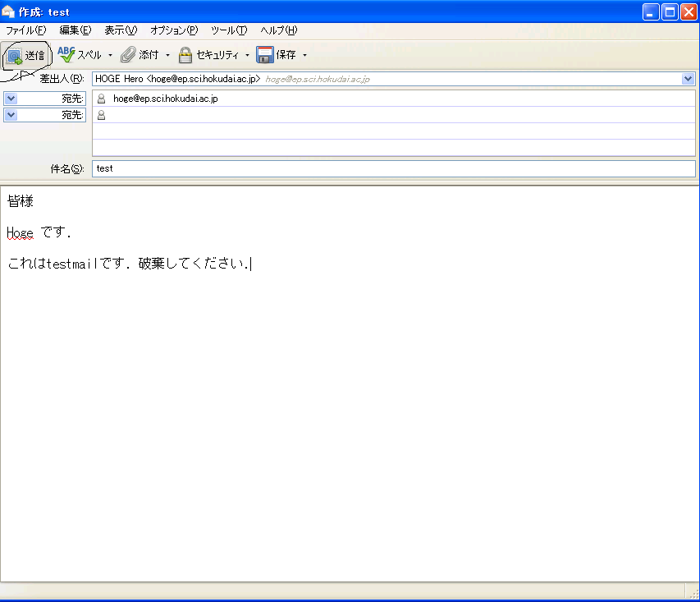The height and width of the screenshot is (602, 700).
Task: Click the スペル spell check icon
Action: [66, 55]
